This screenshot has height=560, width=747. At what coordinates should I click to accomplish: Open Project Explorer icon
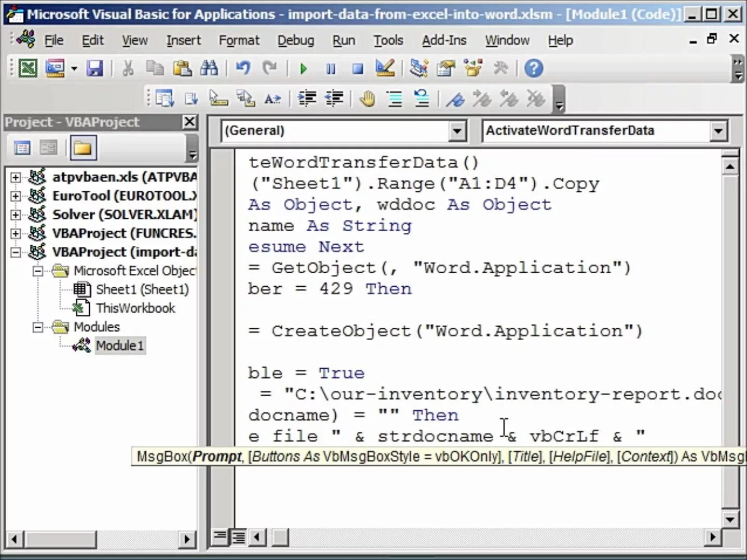[x=419, y=68]
